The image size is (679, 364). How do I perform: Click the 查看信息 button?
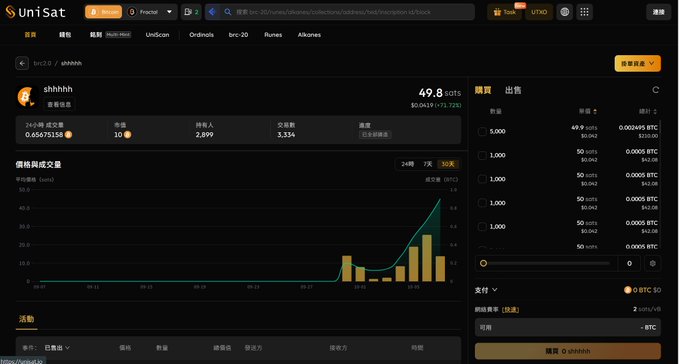[x=59, y=105]
